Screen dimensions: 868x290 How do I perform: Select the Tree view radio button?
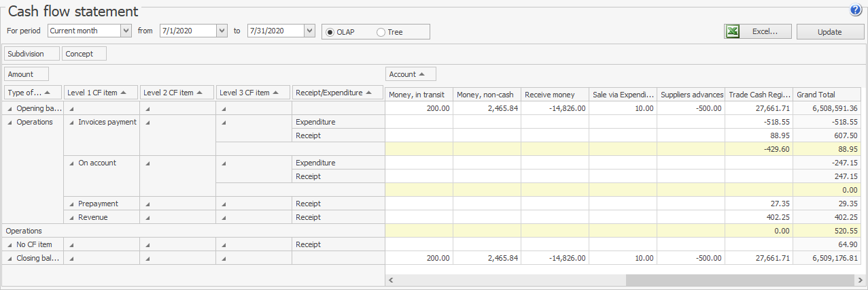(x=381, y=32)
